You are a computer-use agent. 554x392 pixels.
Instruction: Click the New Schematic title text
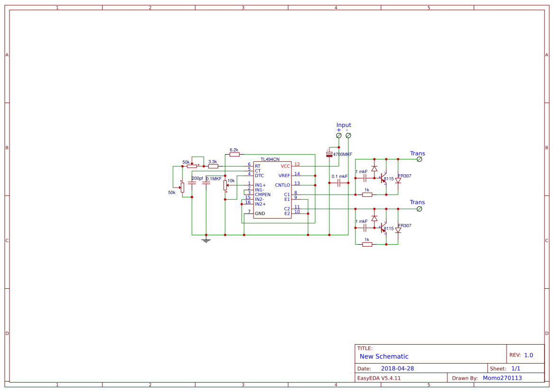click(384, 356)
